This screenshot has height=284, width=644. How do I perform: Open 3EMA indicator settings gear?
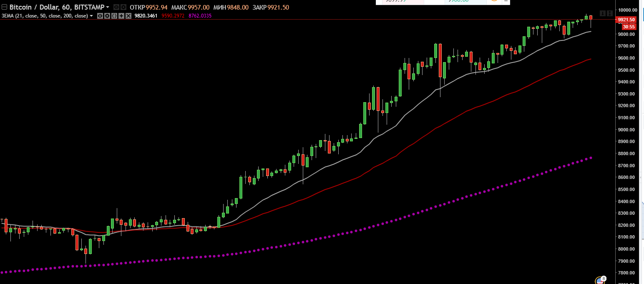(x=107, y=16)
